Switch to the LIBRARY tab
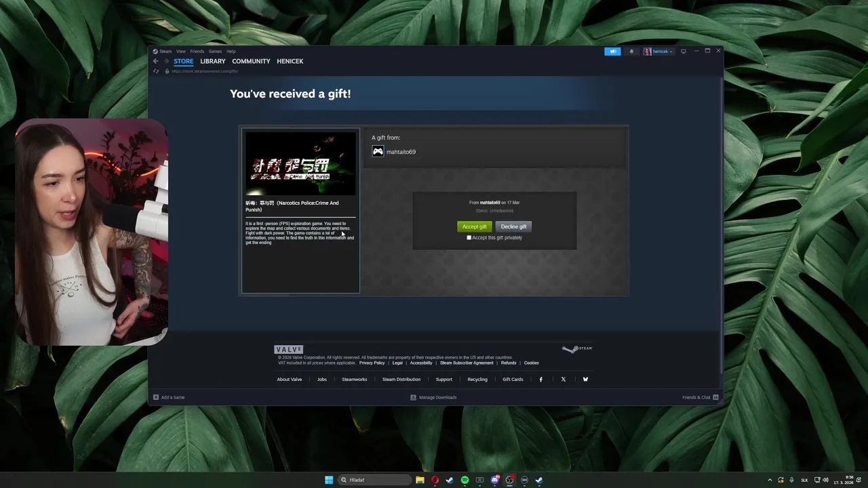The width and height of the screenshot is (868, 488). 212,61
